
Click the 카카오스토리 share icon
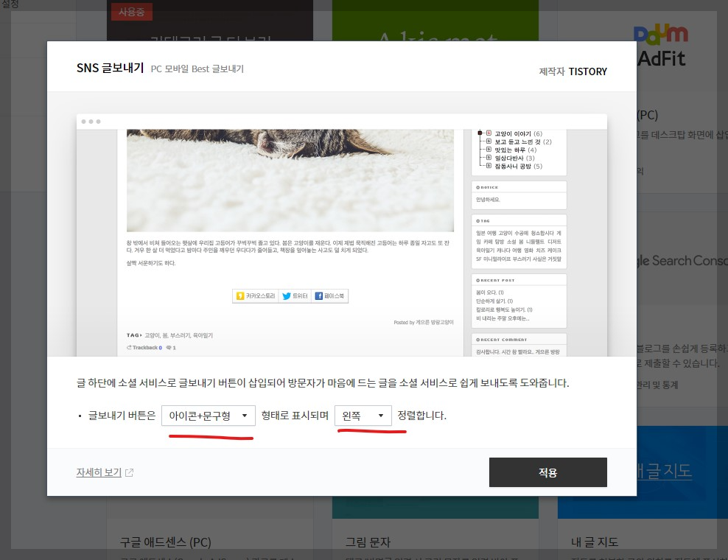click(239, 295)
